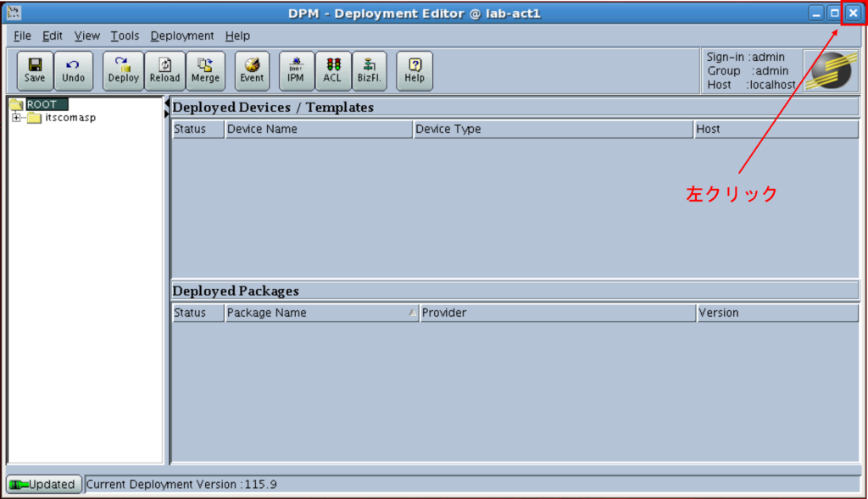This screenshot has height=499, width=868.
Task: Collapse the left tree pane with the left-pointing divider arrow
Action: pos(167,103)
